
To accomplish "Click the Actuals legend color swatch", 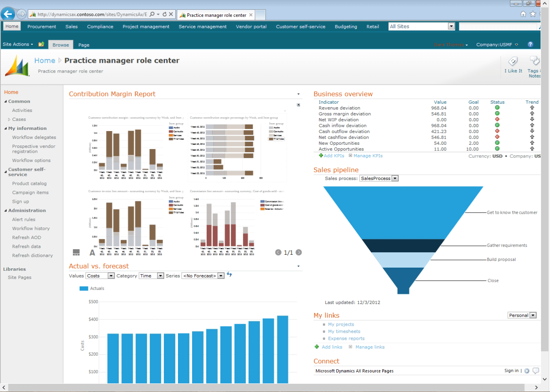I will click(x=84, y=288).
